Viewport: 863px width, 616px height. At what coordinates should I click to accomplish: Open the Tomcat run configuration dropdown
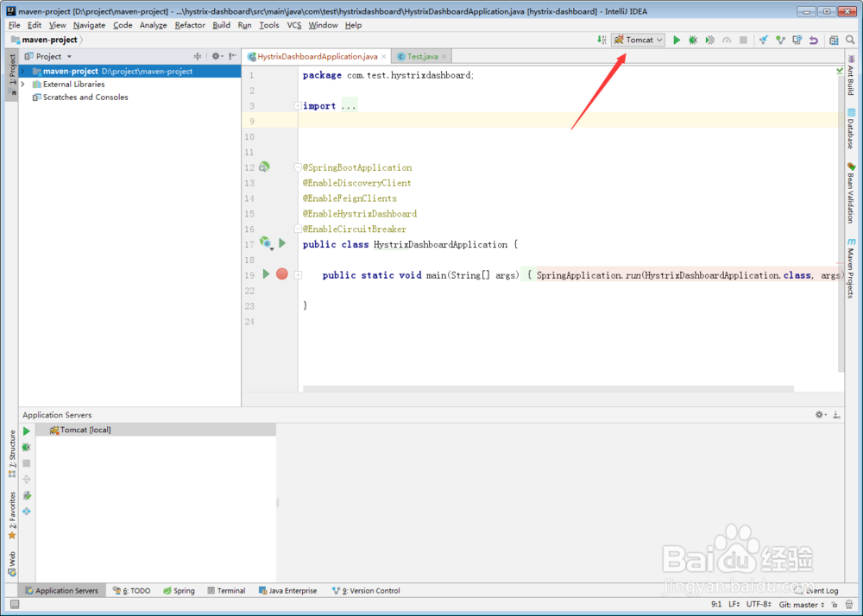click(x=638, y=40)
